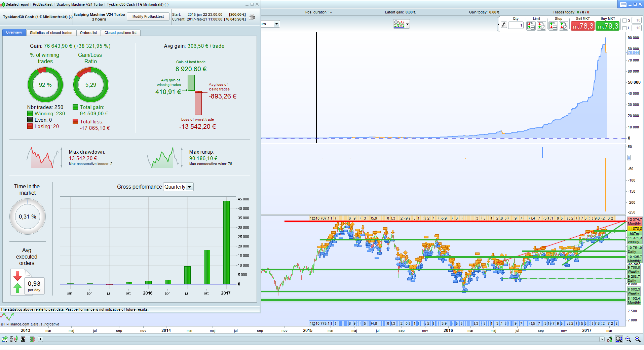Click the green Buy MKT price button
The width and height of the screenshot is (644, 350).
click(608, 26)
